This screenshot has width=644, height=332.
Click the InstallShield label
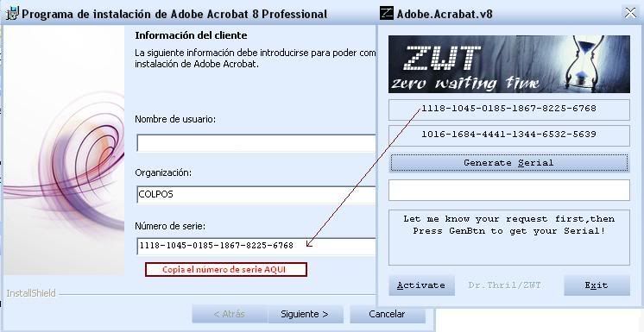(x=31, y=293)
